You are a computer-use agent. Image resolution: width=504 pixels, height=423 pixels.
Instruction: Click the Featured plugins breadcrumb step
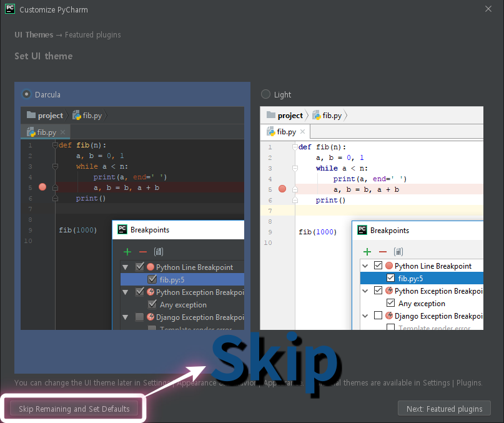point(93,35)
